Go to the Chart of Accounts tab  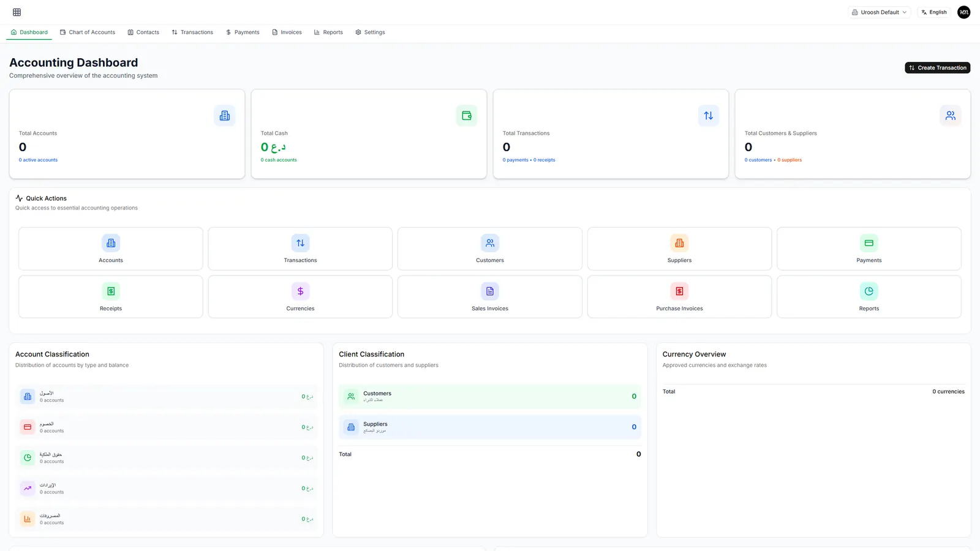tap(88, 32)
